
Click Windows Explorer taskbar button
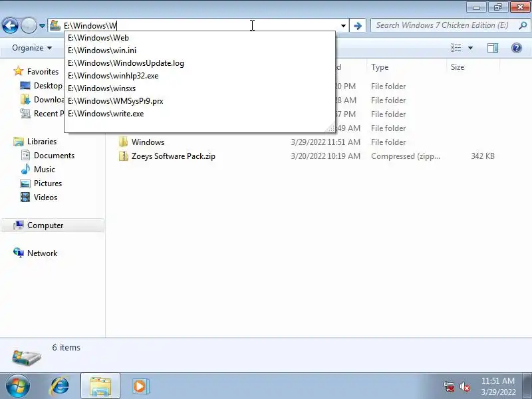pos(100,386)
